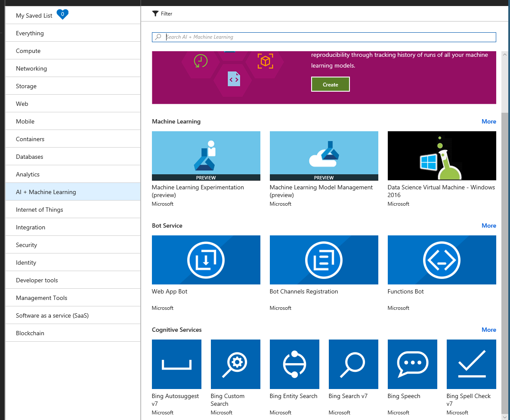
Task: Select the Containers category
Action: (x=73, y=139)
